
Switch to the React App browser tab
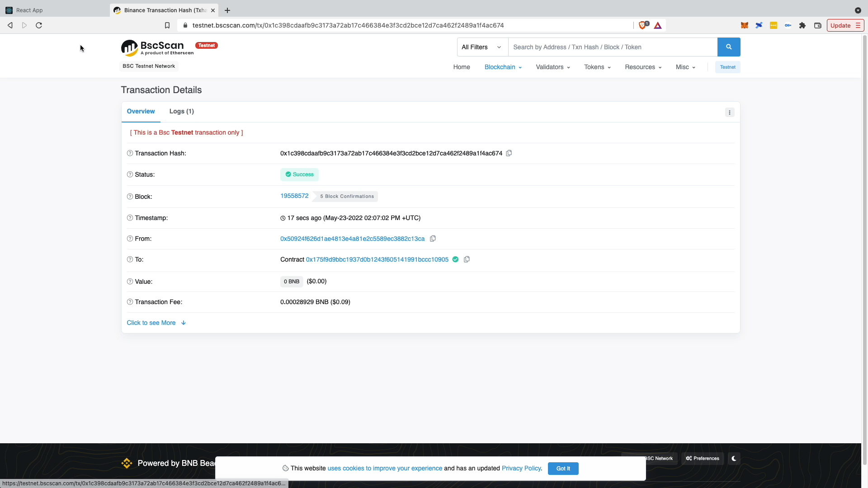(x=54, y=10)
